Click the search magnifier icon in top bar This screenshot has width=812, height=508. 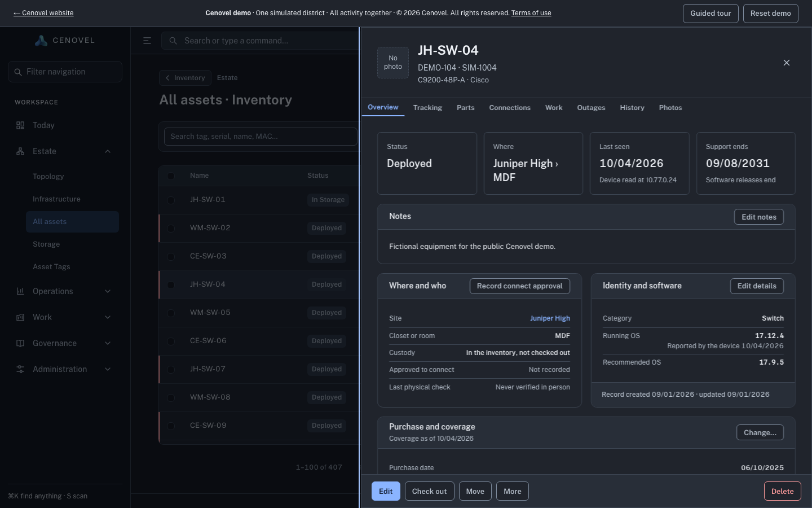(173, 41)
